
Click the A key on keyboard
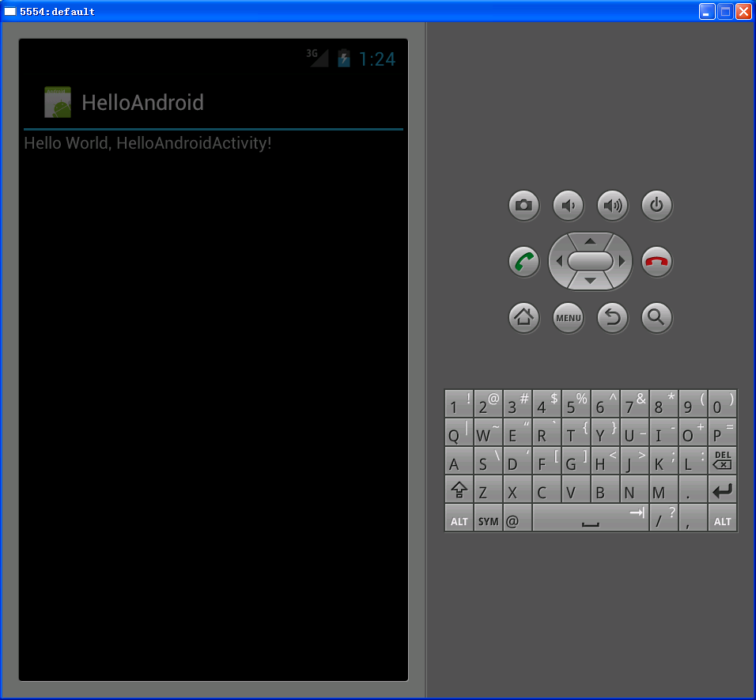coord(459,460)
